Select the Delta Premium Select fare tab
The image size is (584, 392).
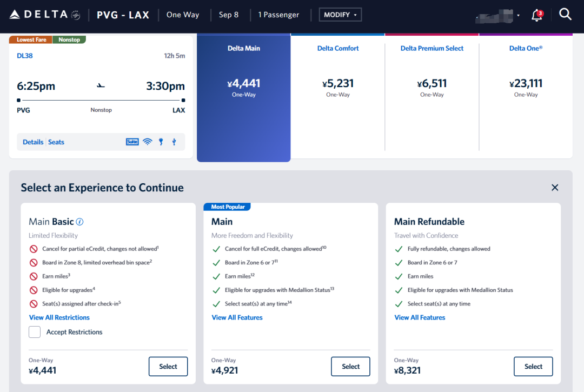point(432,70)
